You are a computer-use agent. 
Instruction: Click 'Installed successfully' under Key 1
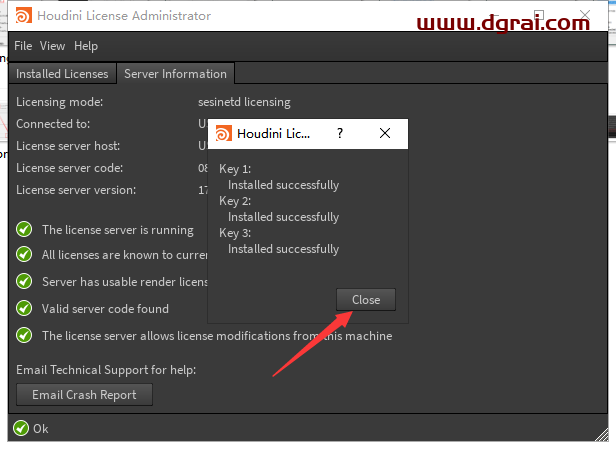(283, 185)
